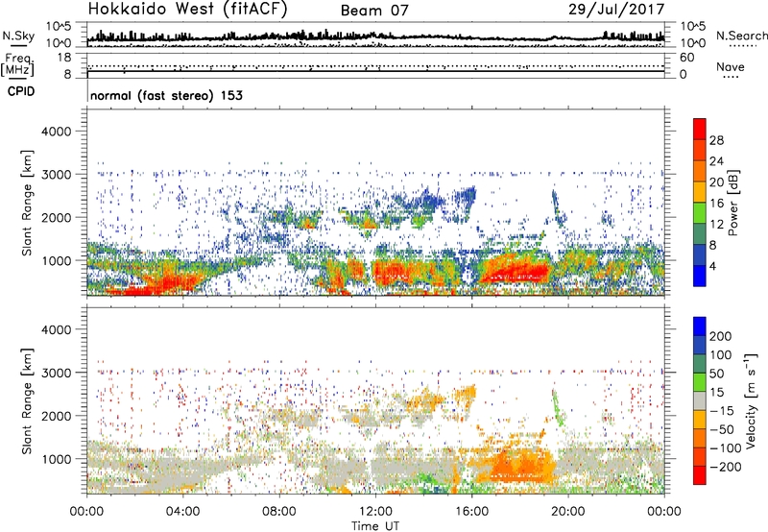The width and height of the screenshot is (768, 532).
Task: Click the "Power [dB]" color bar title
Action: 732,203
